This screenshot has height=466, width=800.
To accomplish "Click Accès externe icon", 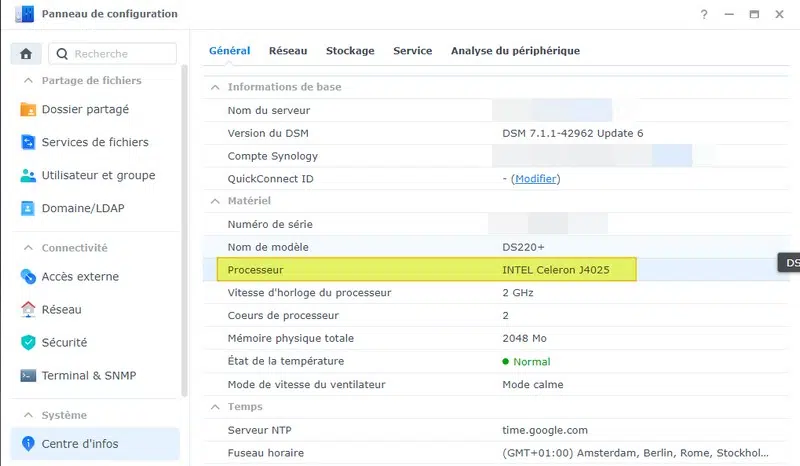I will tap(28, 277).
